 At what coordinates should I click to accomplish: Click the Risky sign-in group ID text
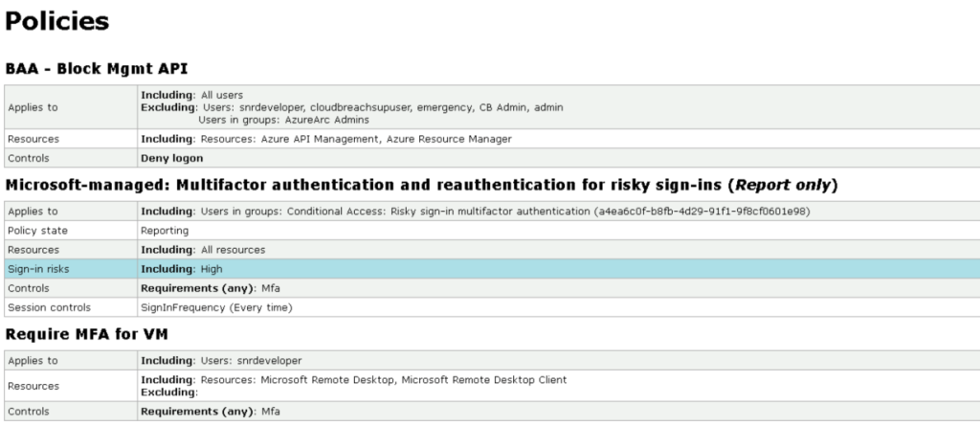pyautogui.click(x=702, y=212)
